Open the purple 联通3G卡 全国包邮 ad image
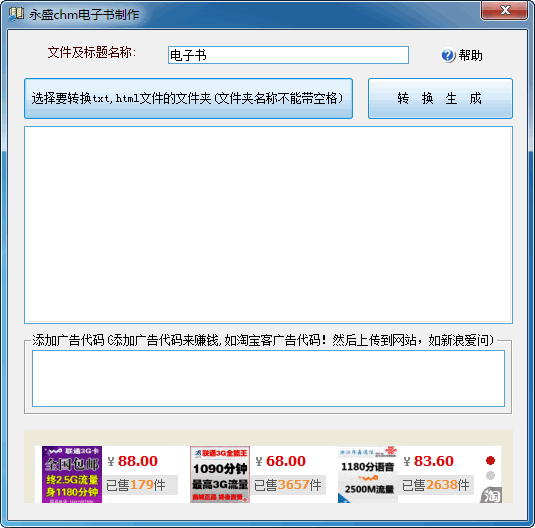Screen dimensions: 535x528 tap(72, 474)
